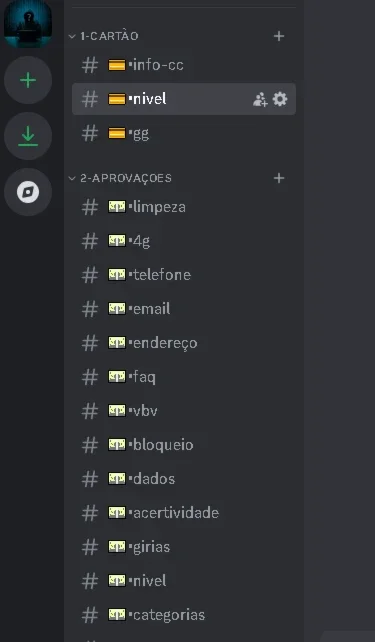Screen dimensions: 375x642
Task: Collapse the 1-CARTÃO category
Action: coord(104,36)
